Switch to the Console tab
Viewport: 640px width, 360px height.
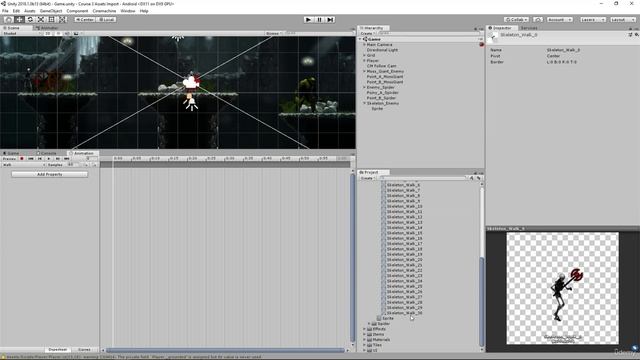(47, 153)
